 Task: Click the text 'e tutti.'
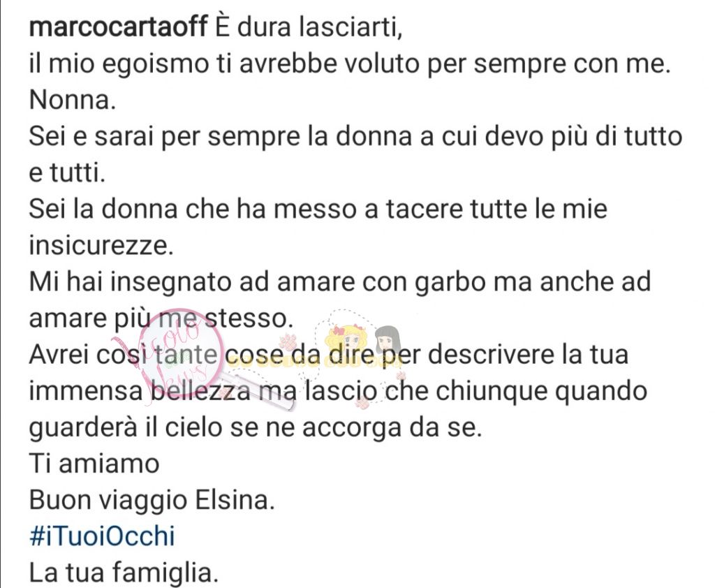pyautogui.click(x=68, y=172)
